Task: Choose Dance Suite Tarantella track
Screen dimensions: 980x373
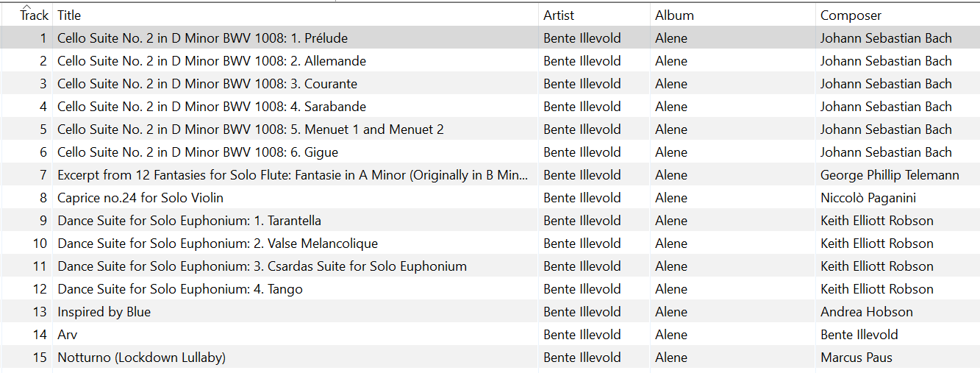Action: tap(189, 221)
